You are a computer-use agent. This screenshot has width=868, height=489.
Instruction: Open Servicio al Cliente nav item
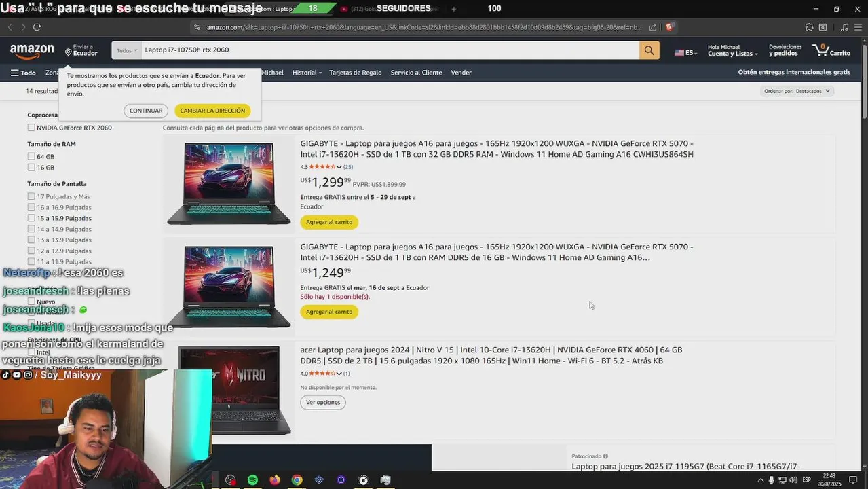coord(416,73)
